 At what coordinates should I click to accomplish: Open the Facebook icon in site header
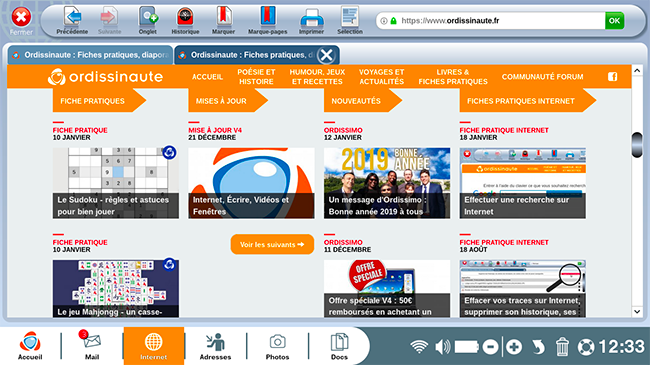[x=613, y=76]
